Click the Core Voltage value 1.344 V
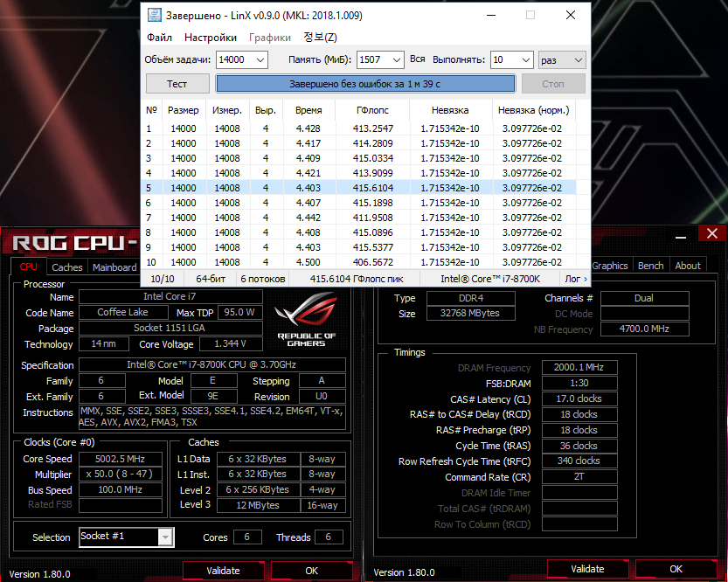 click(231, 344)
